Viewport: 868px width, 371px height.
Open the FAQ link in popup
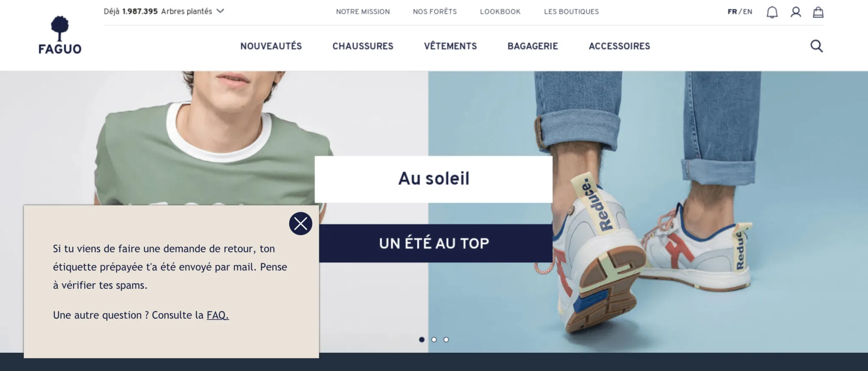click(x=218, y=315)
